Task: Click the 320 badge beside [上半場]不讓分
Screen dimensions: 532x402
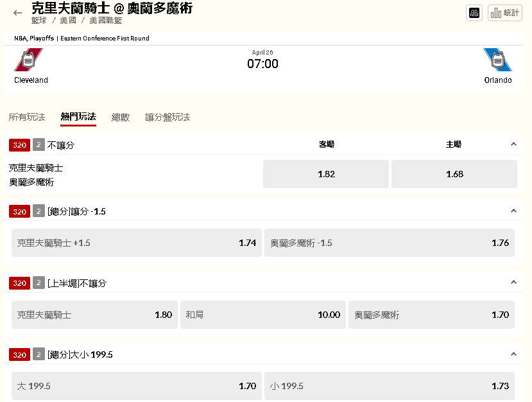Action: 20,283
